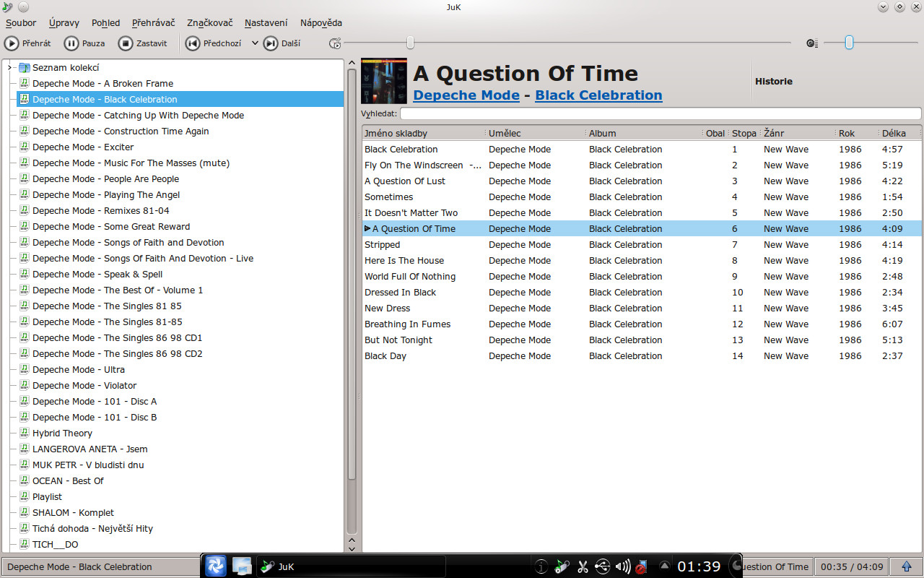The image size is (924, 578).
Task: Stop playback with the Zastavit button
Action: 143,43
